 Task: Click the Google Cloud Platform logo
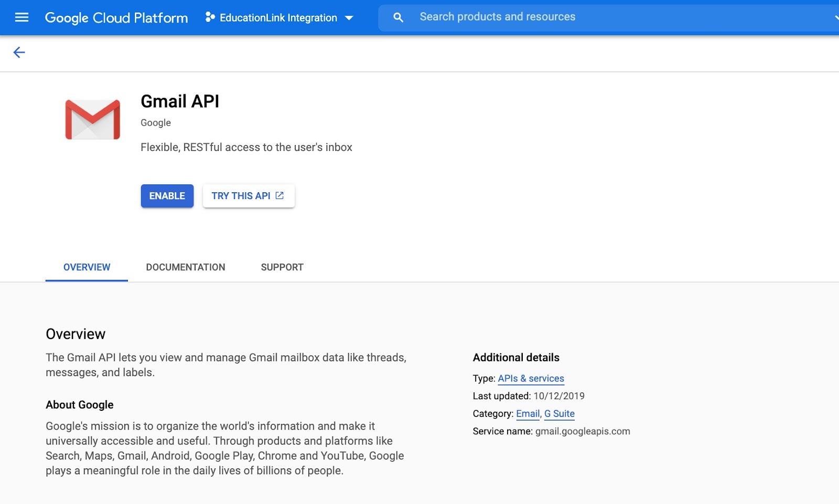pyautogui.click(x=116, y=18)
